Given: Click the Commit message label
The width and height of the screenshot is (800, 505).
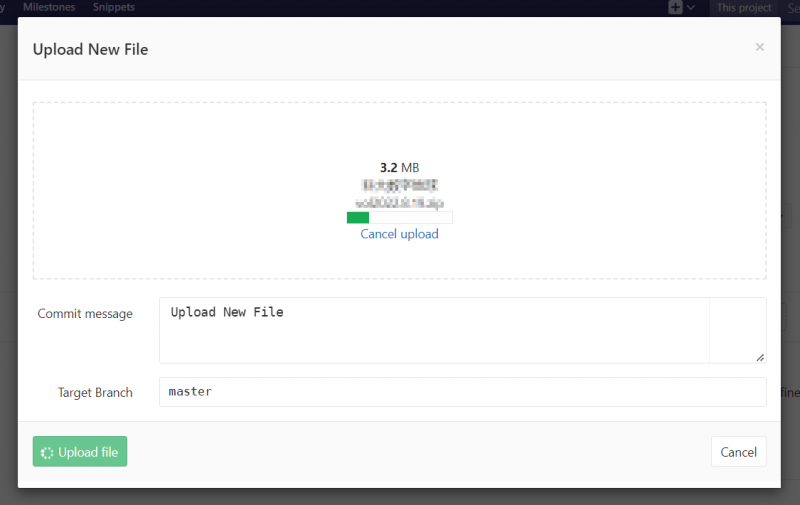Looking at the screenshot, I should (85, 313).
